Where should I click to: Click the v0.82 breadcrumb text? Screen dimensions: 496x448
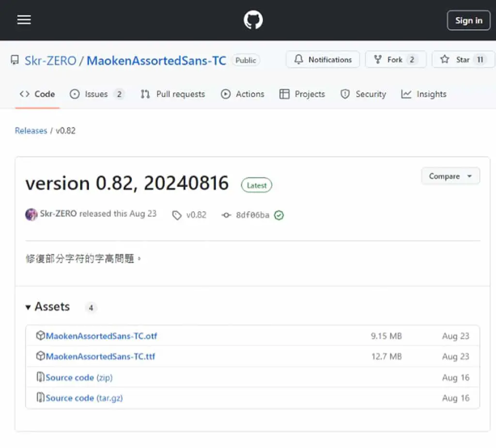(65, 131)
